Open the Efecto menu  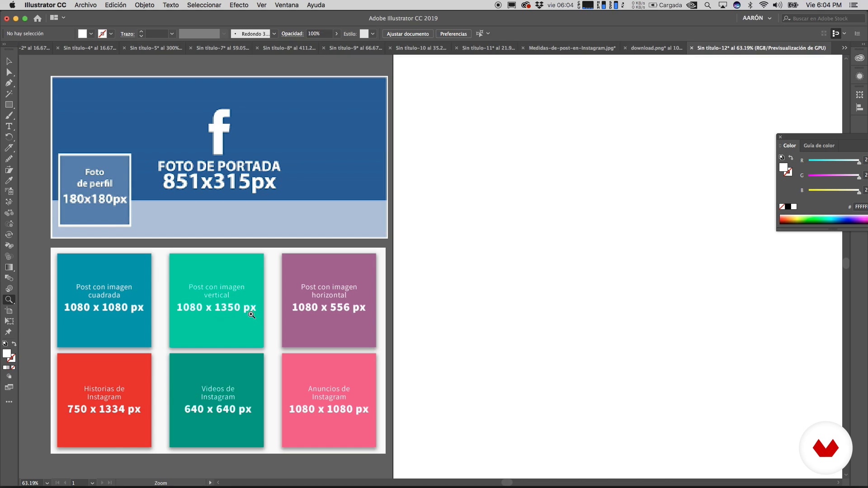coord(239,5)
